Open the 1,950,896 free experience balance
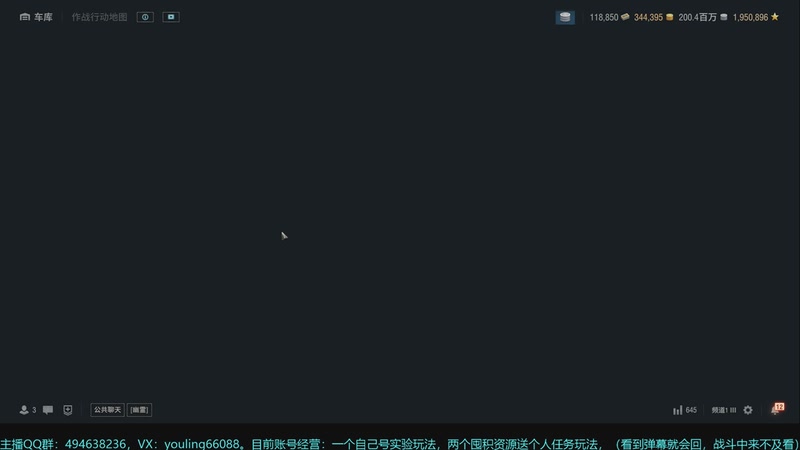This screenshot has height=450, width=800. (756, 17)
